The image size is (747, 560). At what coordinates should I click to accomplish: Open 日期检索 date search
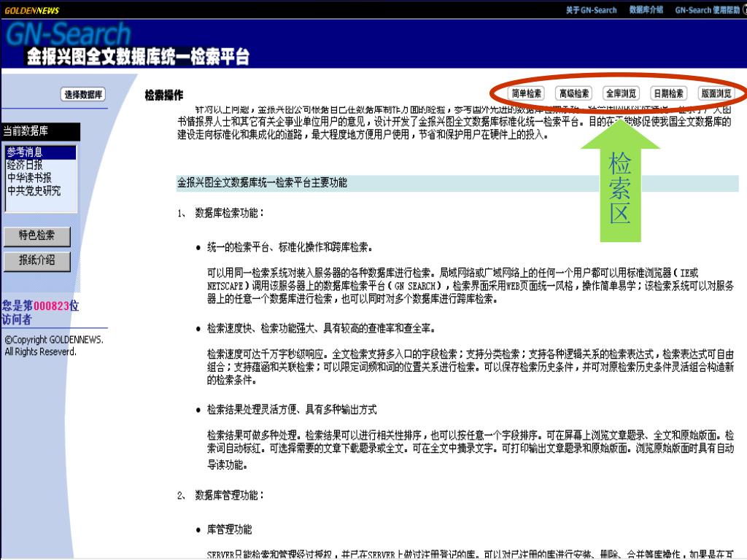pyautogui.click(x=668, y=93)
